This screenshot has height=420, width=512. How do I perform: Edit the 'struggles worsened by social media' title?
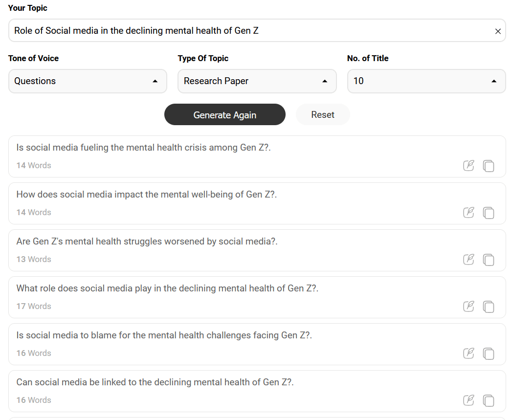click(468, 260)
